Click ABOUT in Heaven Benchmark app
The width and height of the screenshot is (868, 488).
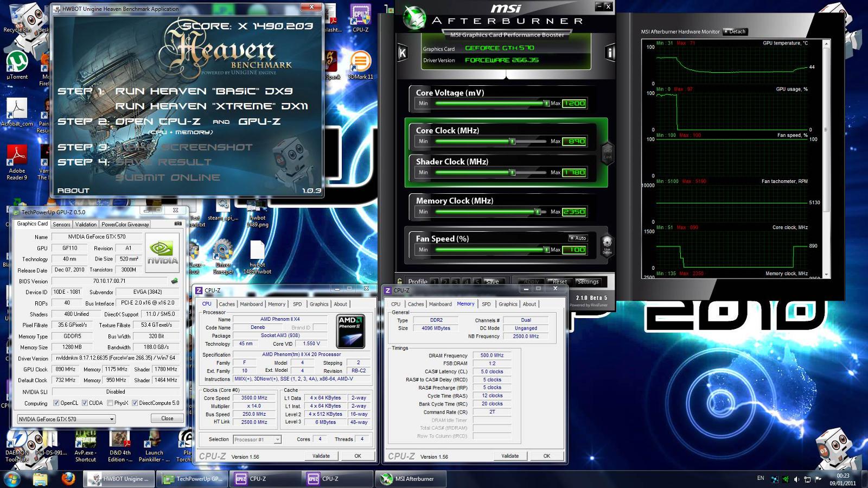pyautogui.click(x=73, y=191)
